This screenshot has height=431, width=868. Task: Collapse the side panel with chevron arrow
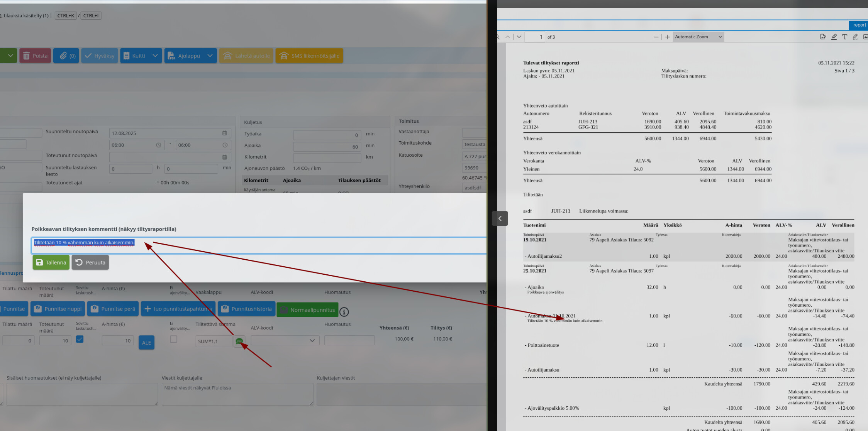(500, 218)
